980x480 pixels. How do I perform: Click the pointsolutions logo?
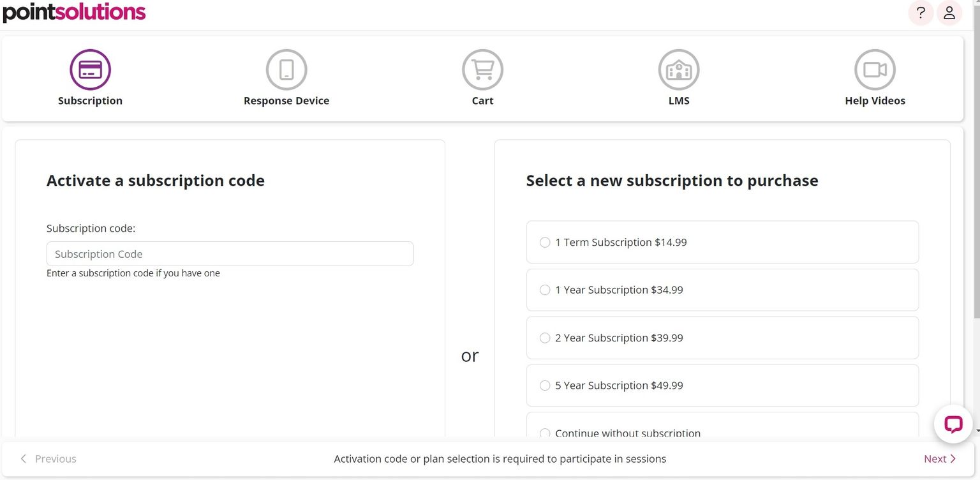tap(74, 12)
